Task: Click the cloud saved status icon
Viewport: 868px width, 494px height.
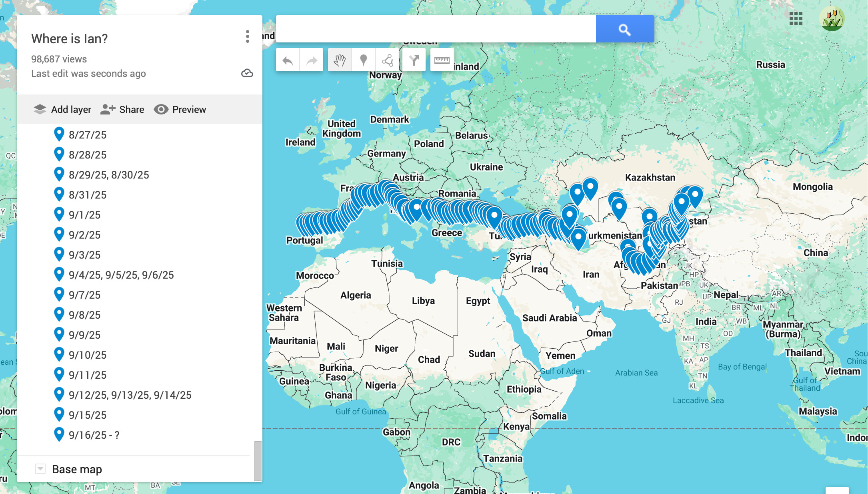Action: click(x=247, y=73)
